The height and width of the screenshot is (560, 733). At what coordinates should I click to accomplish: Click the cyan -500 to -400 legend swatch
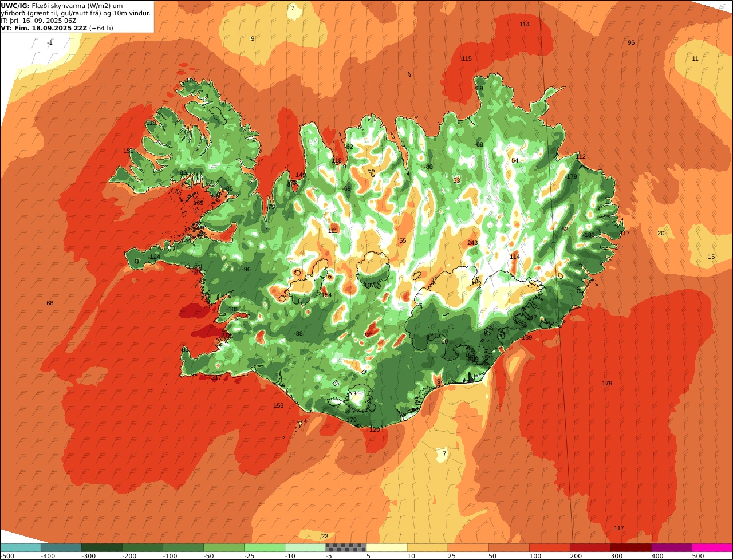(x=20, y=547)
